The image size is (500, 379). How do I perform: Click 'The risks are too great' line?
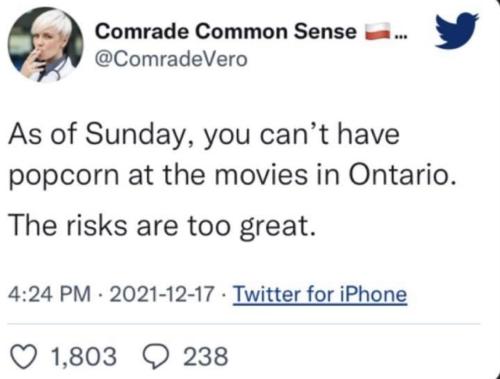click(162, 226)
